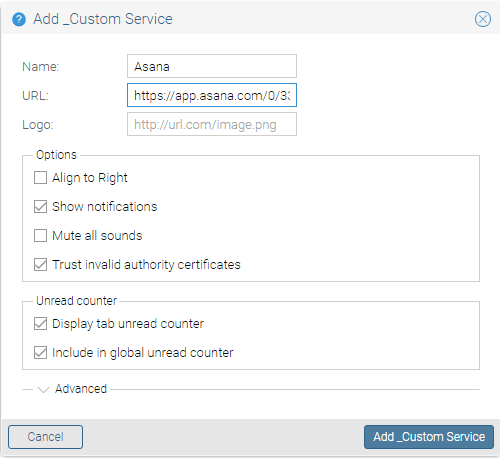Click the Logo: label text
500x458 pixels.
point(38,125)
